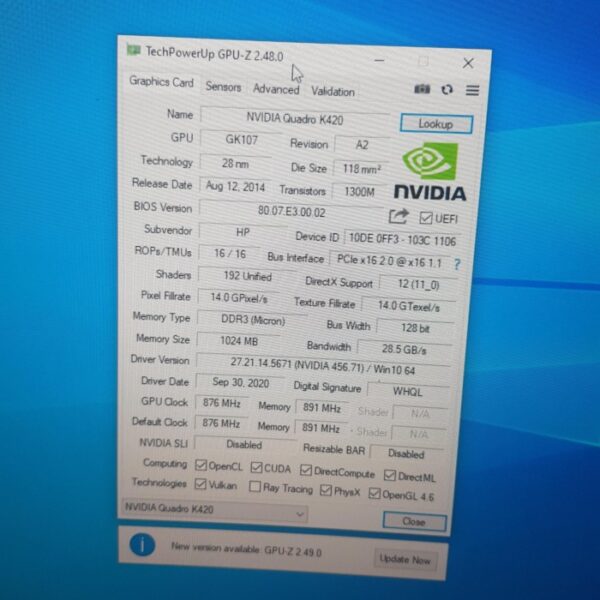Click the bus interface question mark

click(x=457, y=264)
